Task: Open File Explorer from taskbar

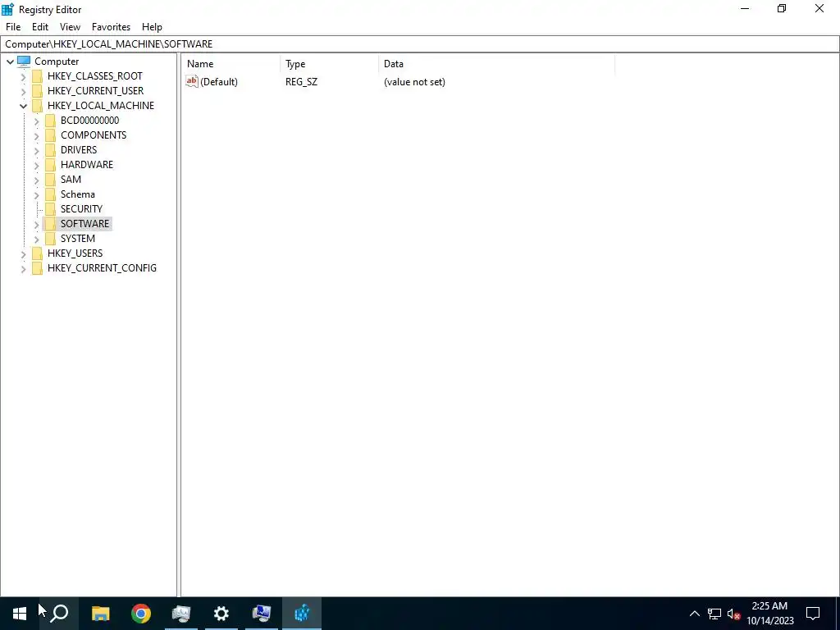Action: tap(100, 614)
